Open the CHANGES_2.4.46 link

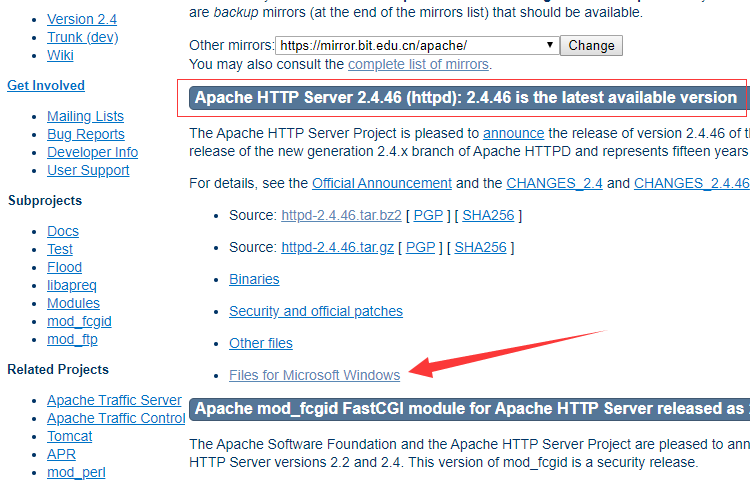click(x=692, y=183)
